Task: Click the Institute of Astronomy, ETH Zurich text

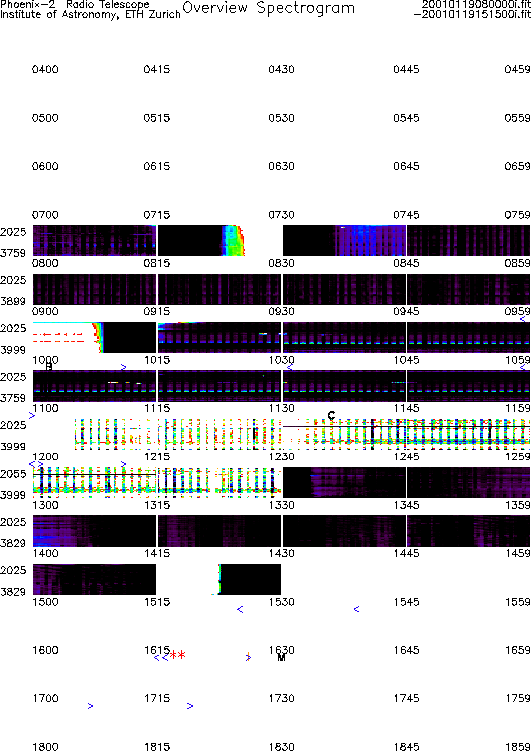Action: click(x=90, y=14)
